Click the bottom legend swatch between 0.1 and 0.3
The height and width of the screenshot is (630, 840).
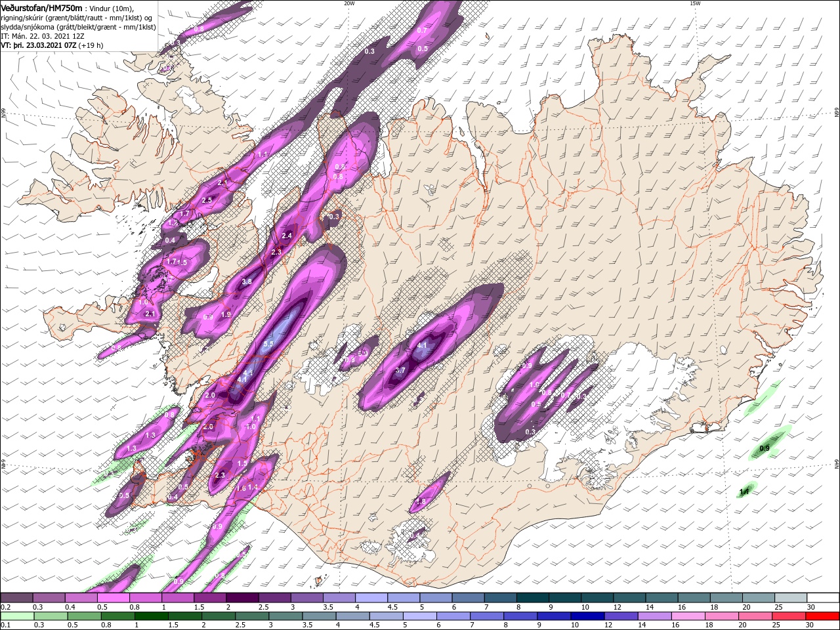coord(16,616)
